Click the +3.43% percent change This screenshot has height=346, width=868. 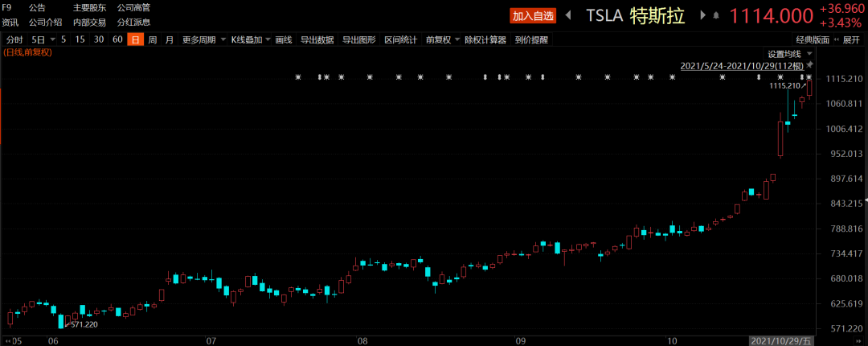tap(841, 23)
